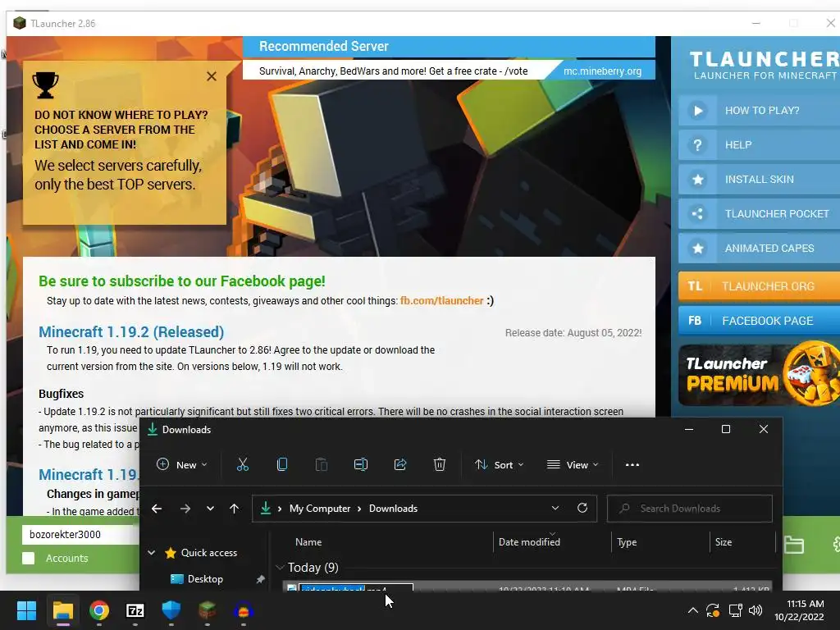The height and width of the screenshot is (630, 840).
Task: Open the Sort dropdown menu
Action: [499, 464]
